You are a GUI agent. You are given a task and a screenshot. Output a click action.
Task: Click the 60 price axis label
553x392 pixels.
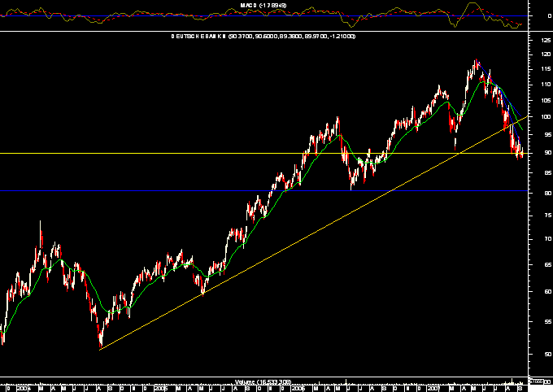tap(547, 291)
